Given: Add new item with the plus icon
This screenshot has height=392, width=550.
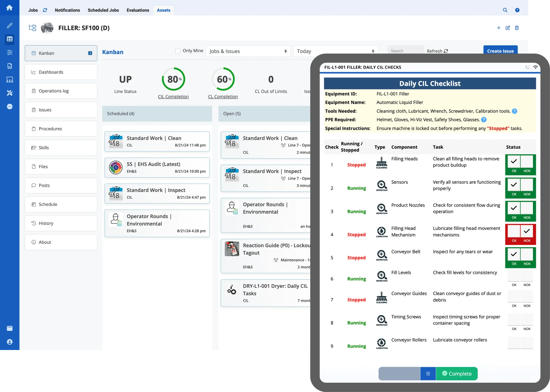Looking at the screenshot, I should (499, 28).
